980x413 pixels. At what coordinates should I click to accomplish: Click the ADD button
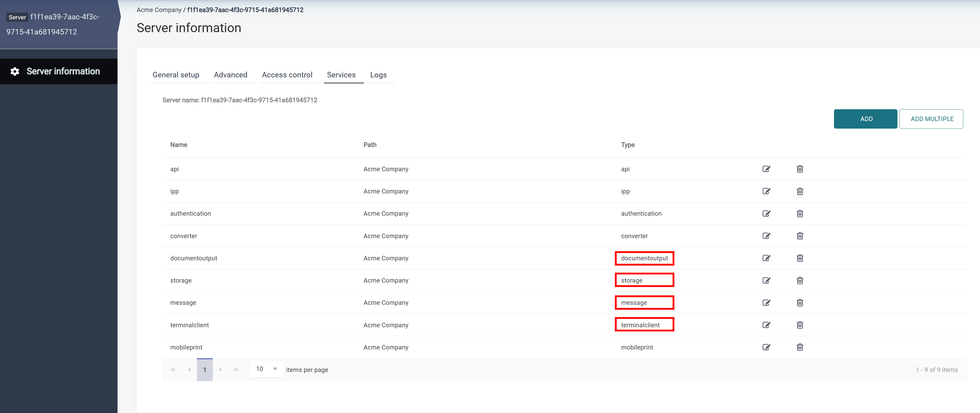(x=865, y=119)
